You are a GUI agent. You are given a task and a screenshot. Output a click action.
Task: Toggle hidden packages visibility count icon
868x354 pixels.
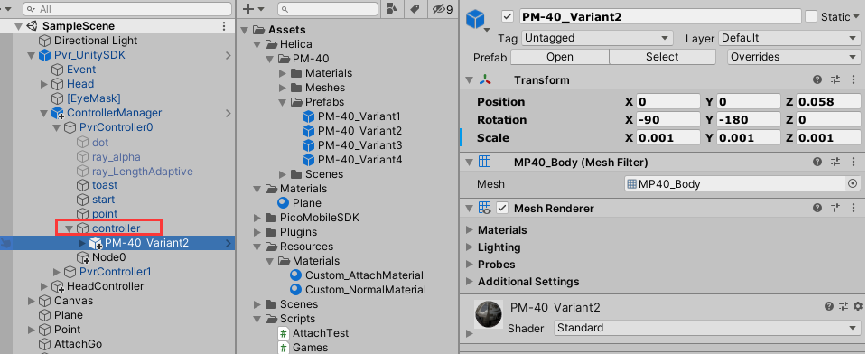(443, 9)
